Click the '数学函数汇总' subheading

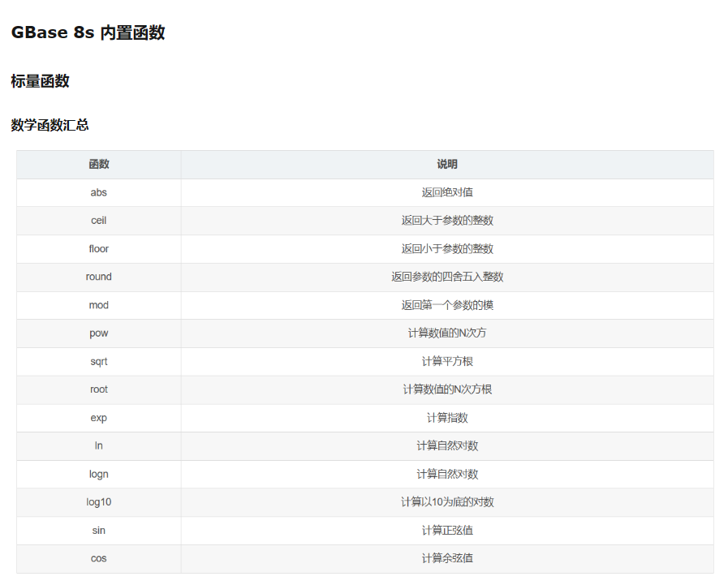(50, 125)
